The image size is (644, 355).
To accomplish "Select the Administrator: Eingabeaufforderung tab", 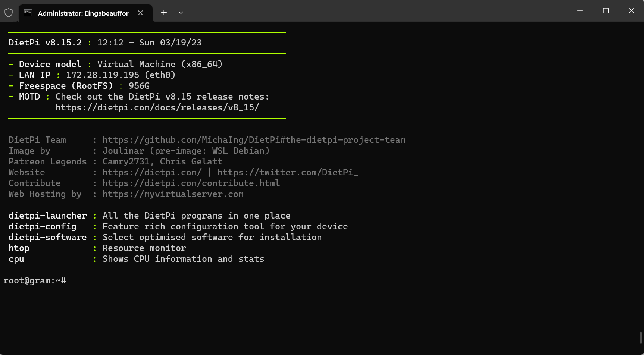I will pos(85,13).
